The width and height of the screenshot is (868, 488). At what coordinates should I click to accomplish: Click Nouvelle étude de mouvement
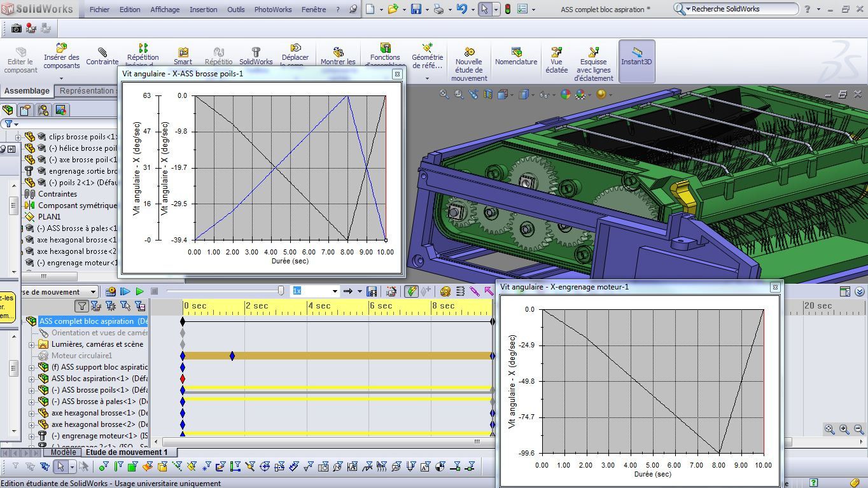click(x=469, y=64)
